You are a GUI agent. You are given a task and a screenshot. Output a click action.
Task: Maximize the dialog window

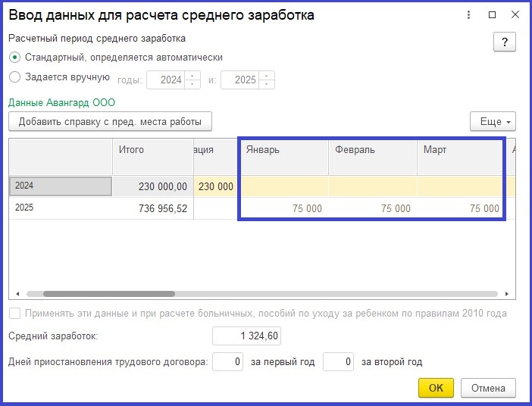tap(493, 14)
